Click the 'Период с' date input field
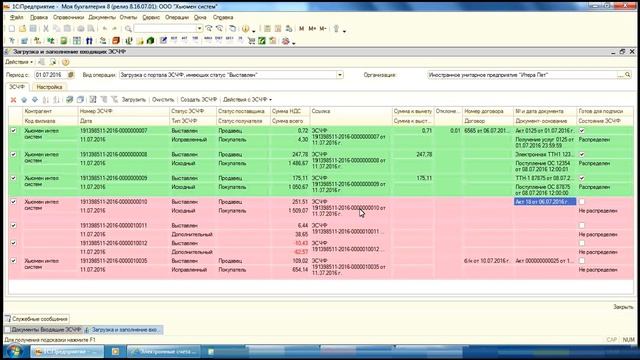The width and height of the screenshot is (640, 360). [51, 75]
